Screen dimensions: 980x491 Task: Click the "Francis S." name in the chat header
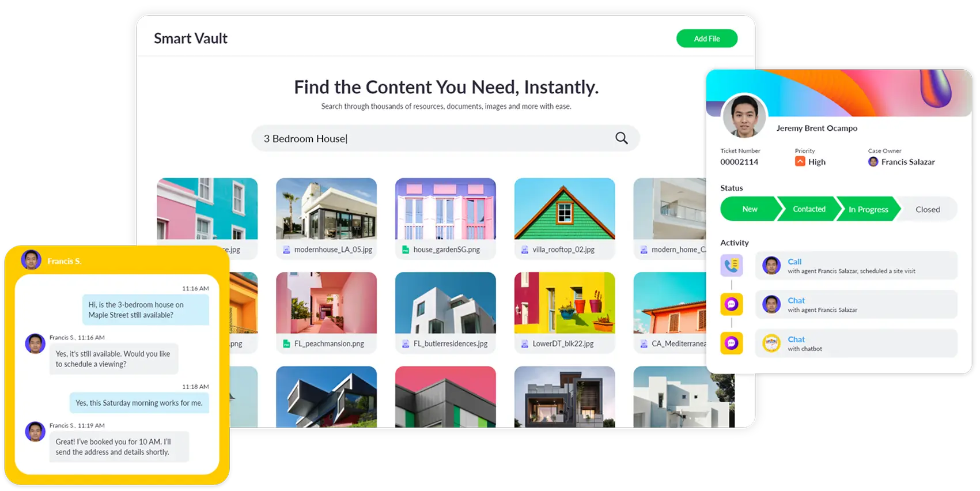click(x=65, y=261)
